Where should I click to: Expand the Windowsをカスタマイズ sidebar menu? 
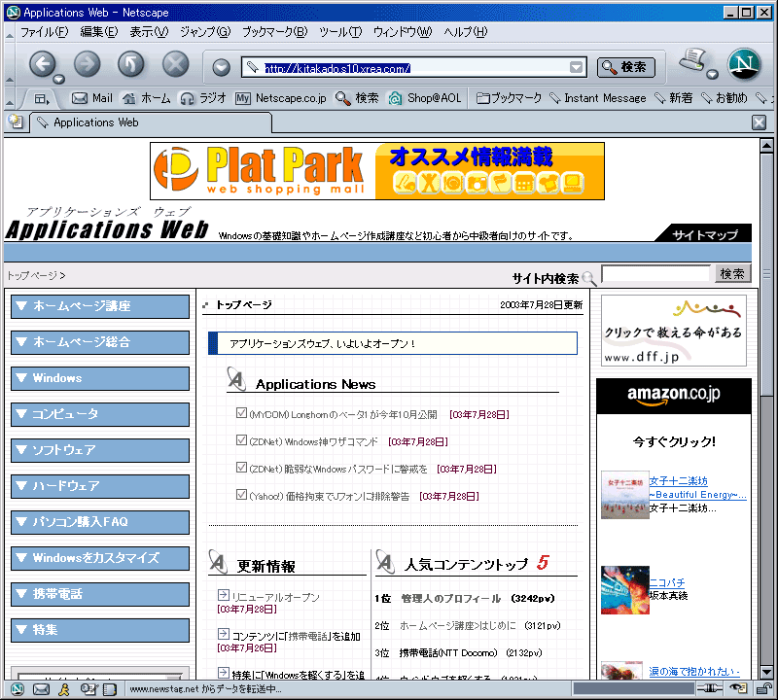100,558
